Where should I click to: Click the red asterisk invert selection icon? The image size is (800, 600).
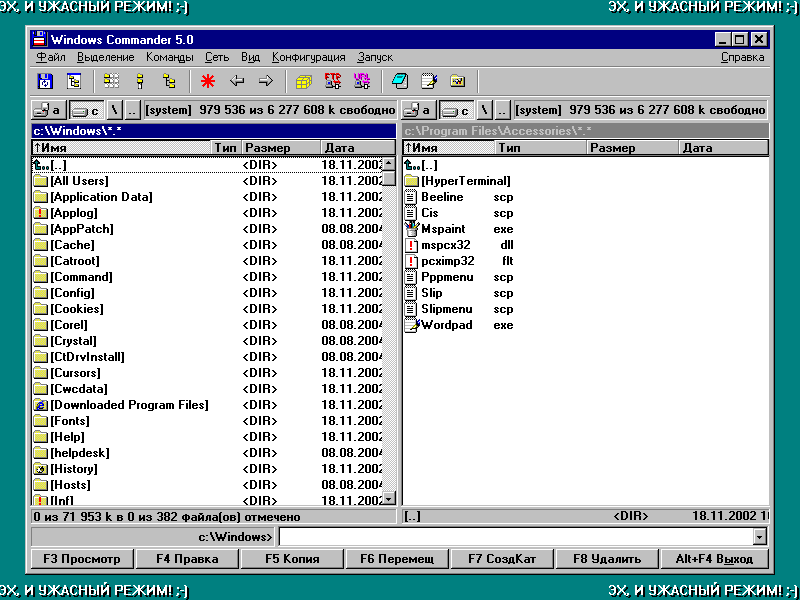[x=208, y=81]
